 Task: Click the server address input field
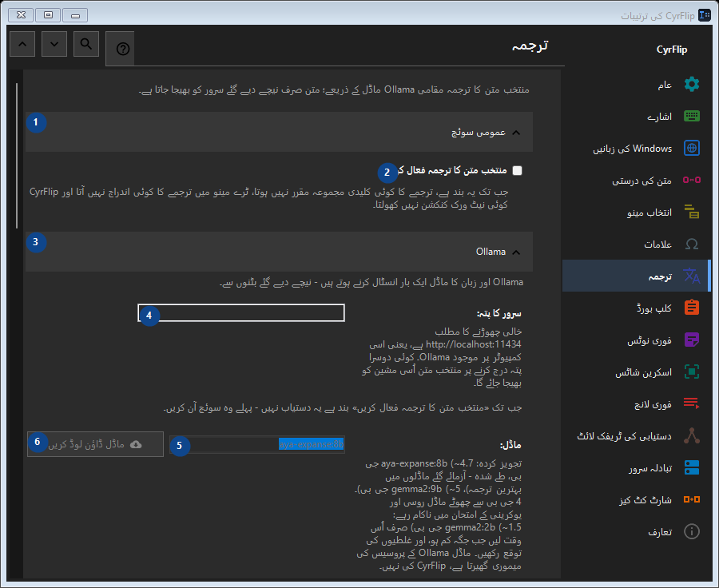coord(241,313)
